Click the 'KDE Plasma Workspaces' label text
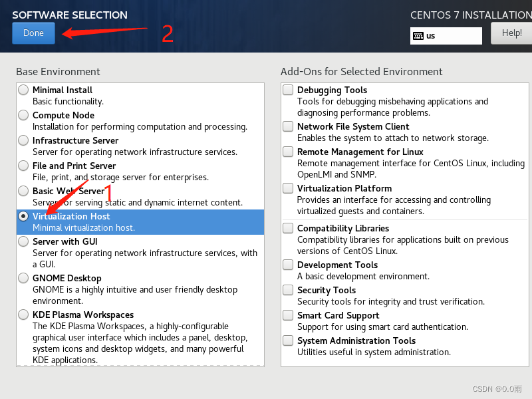The height and width of the screenshot is (399, 532). click(83, 315)
